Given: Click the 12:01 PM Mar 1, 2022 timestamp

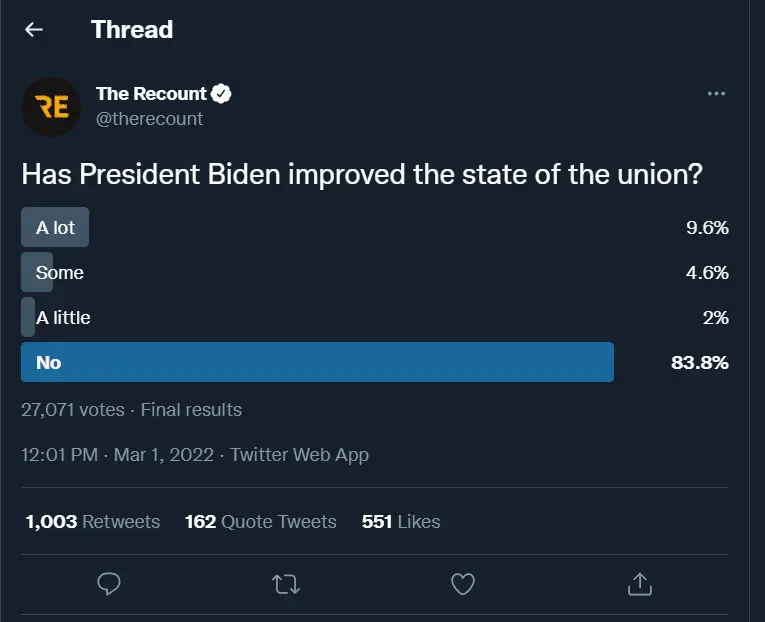Looking at the screenshot, I should pyautogui.click(x=117, y=454).
